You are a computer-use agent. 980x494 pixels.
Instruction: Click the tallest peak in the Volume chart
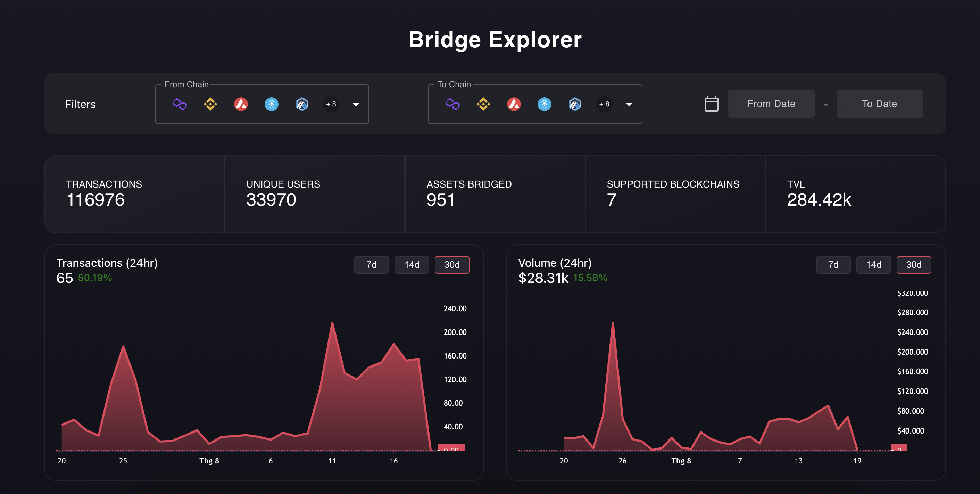click(x=613, y=323)
